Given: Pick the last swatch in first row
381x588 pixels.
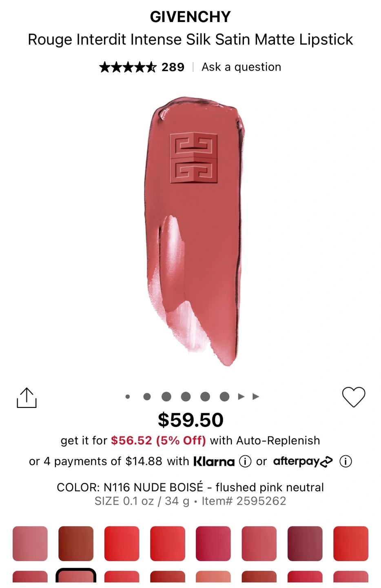Looking at the screenshot, I should (351, 543).
